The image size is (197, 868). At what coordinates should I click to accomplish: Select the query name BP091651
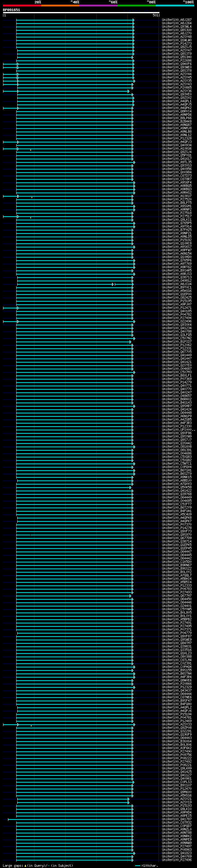click(x=11, y=10)
